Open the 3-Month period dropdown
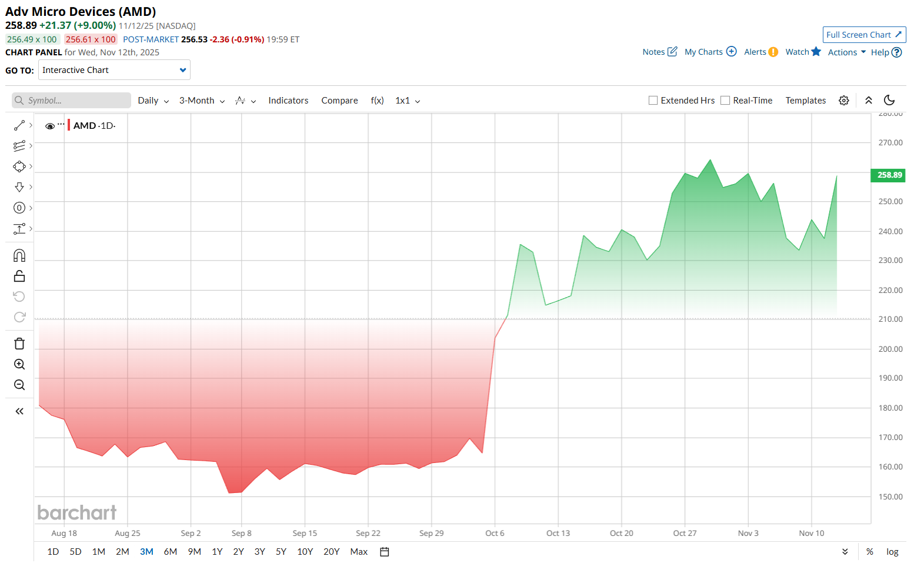This screenshot has width=924, height=573. (202, 101)
